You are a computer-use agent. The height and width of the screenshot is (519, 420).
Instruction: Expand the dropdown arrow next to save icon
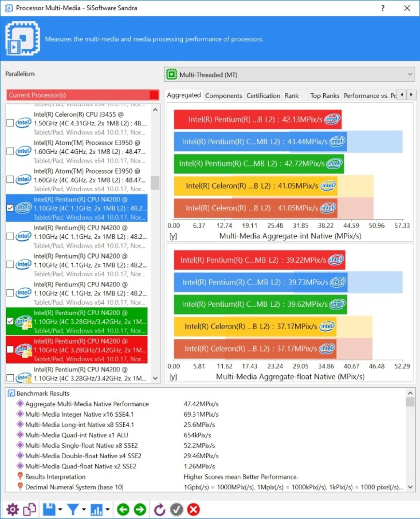[x=60, y=509]
